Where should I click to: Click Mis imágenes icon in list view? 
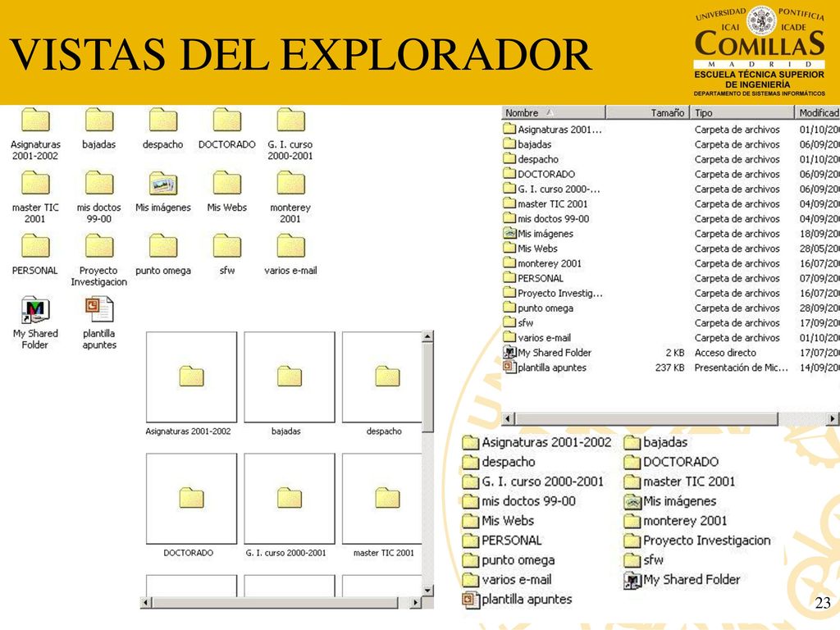(x=632, y=501)
